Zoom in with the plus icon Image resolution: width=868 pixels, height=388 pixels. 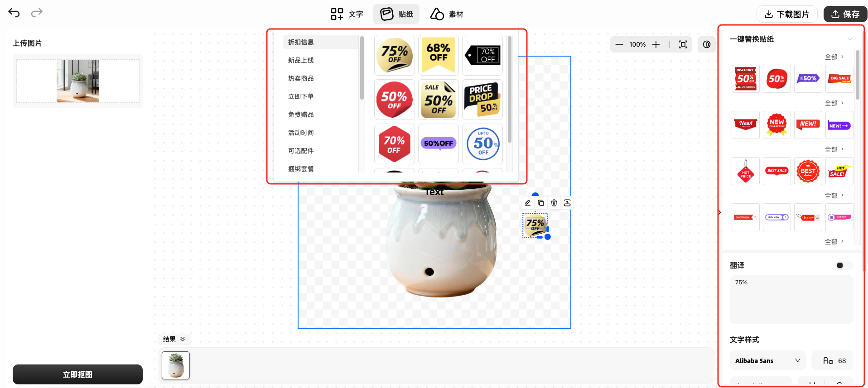(656, 44)
